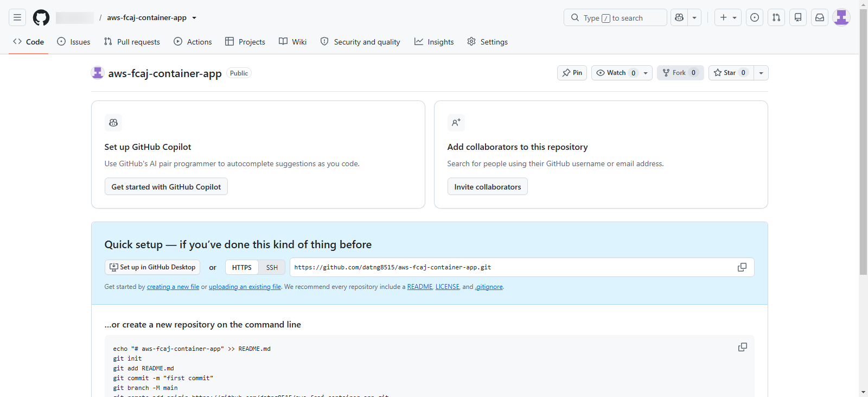This screenshot has height=397, width=868.
Task: Open the .gitignore link
Action: coord(489,287)
